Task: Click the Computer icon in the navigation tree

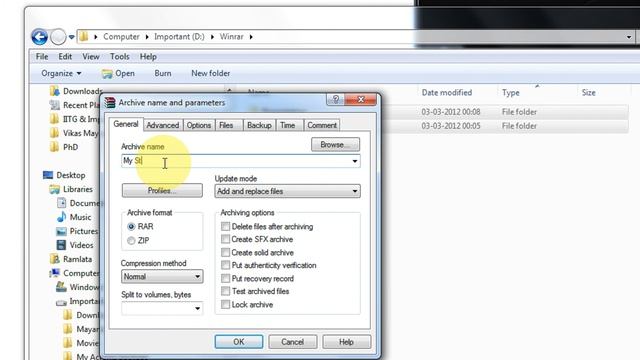Action: tap(55, 273)
